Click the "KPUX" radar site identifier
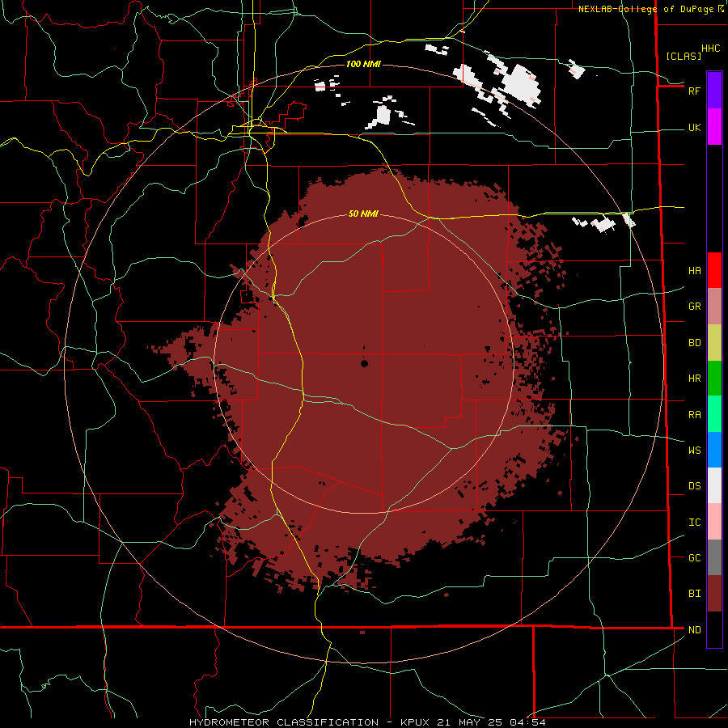Viewport: 728px width, 728px height. point(415,722)
